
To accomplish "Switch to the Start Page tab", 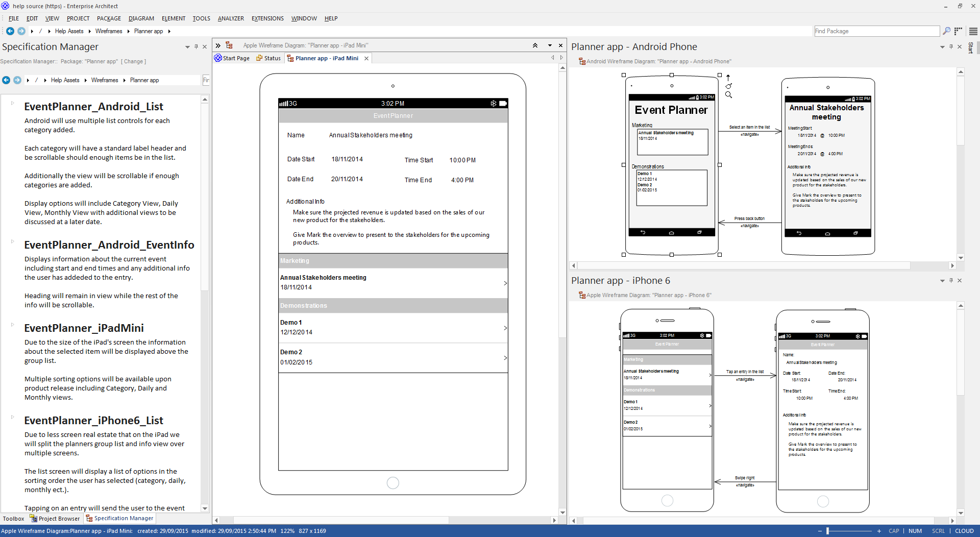I will pyautogui.click(x=232, y=58).
